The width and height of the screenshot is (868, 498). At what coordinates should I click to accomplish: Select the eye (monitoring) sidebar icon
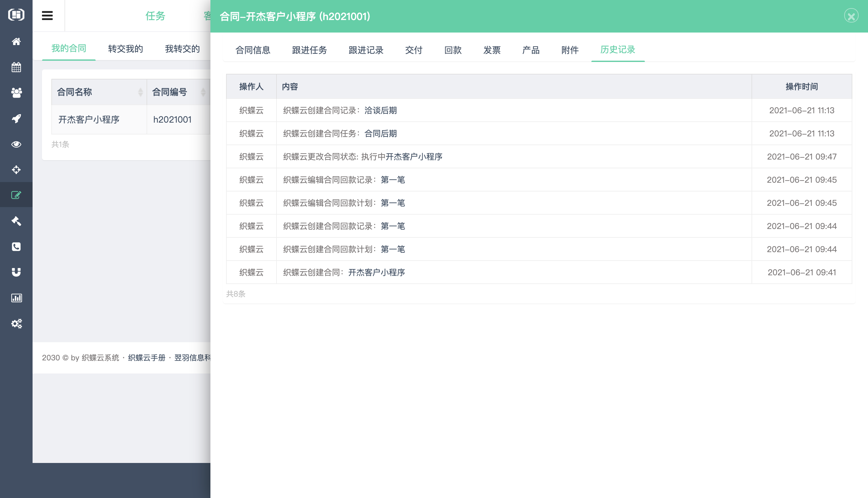pyautogui.click(x=16, y=144)
